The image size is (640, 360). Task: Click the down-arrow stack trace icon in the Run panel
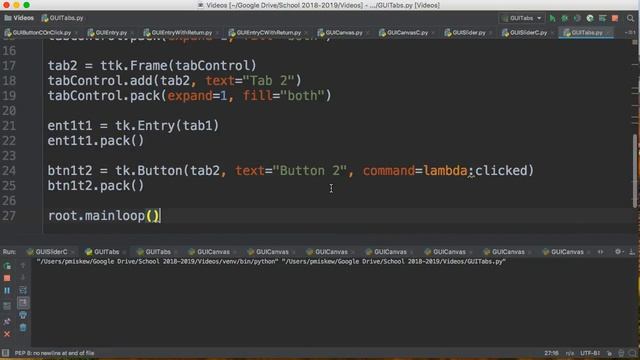pos(23,278)
